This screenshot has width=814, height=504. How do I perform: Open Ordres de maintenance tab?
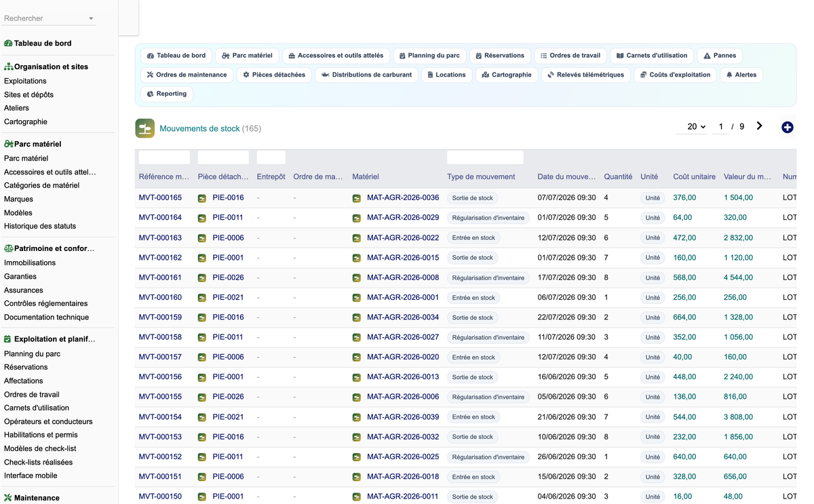[187, 75]
